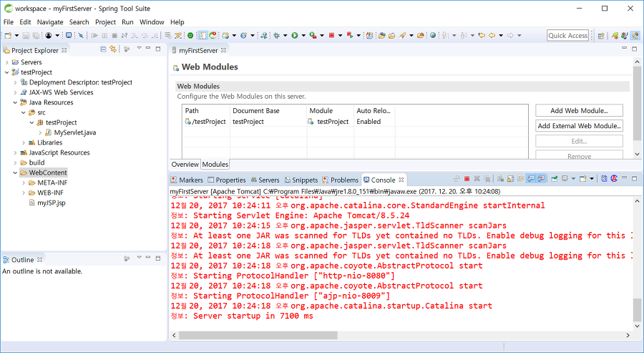Open the Run button dropdown arrow

point(303,36)
